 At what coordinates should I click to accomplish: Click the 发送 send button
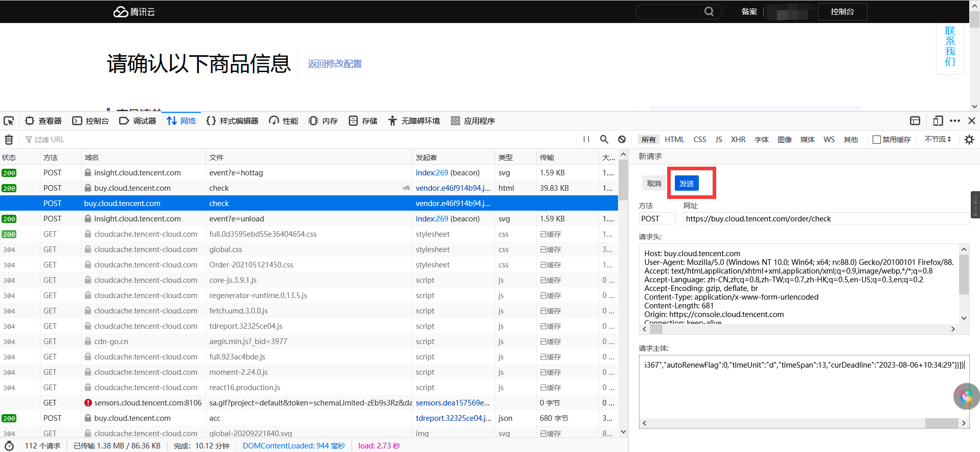[x=687, y=183]
